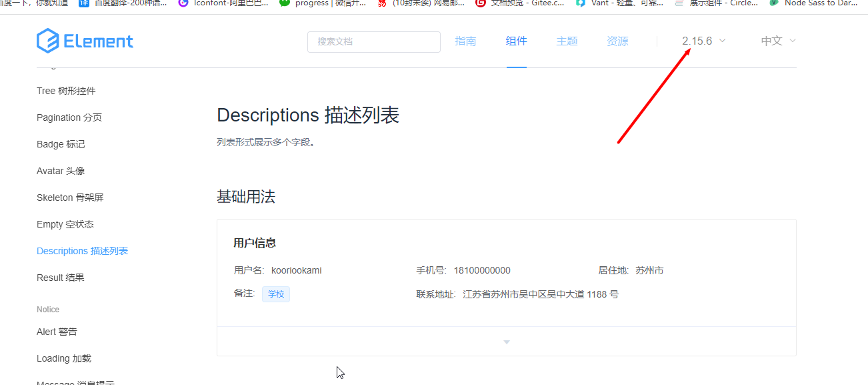Image resolution: width=868 pixels, height=385 pixels.
Task: Expand the example source code panel
Action: pos(506,341)
